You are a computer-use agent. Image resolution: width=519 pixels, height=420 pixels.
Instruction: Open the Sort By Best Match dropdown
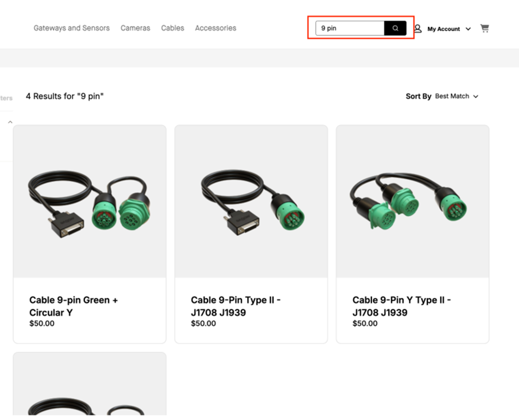(x=456, y=96)
